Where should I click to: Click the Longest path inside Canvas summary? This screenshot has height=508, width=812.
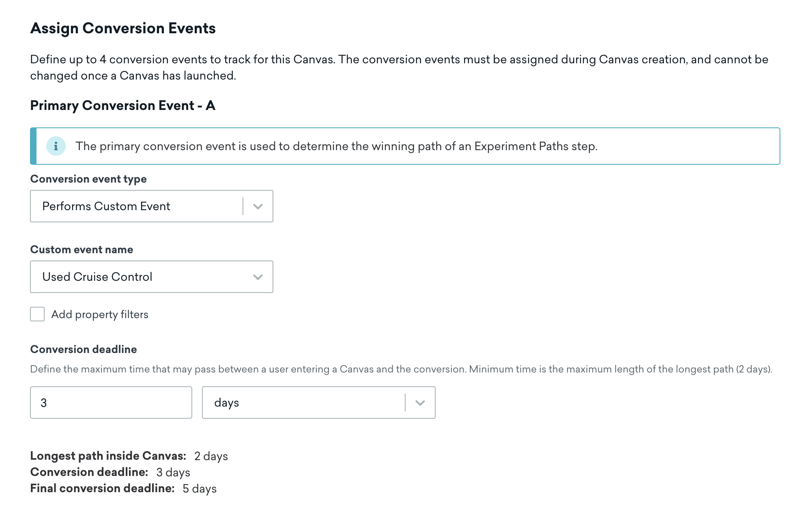point(129,456)
